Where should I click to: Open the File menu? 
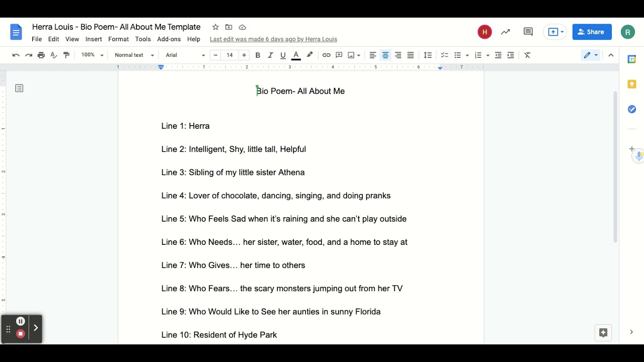click(37, 39)
